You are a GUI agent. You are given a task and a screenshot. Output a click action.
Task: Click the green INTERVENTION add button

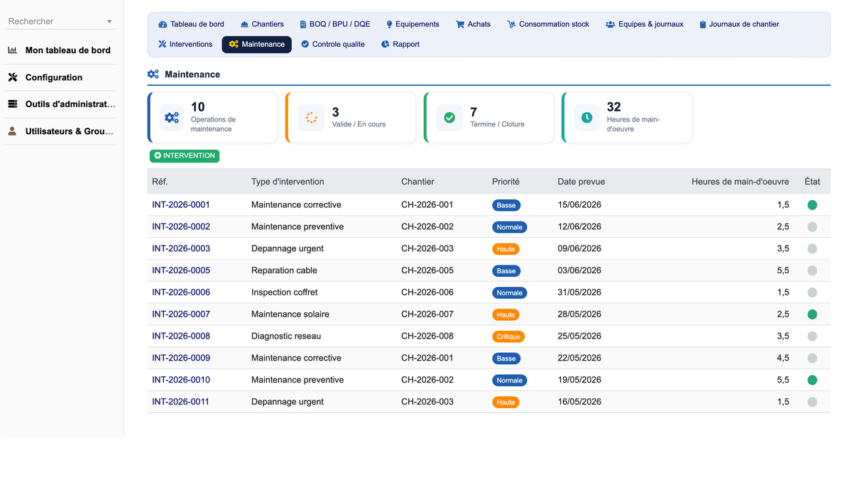(185, 155)
